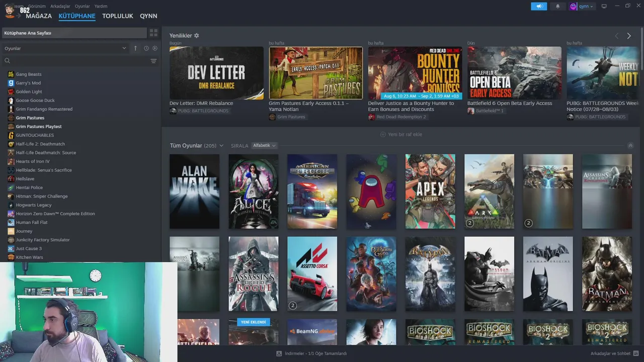Click Yeni bir raf ekle
This screenshot has width=644, height=362.
[401, 135]
